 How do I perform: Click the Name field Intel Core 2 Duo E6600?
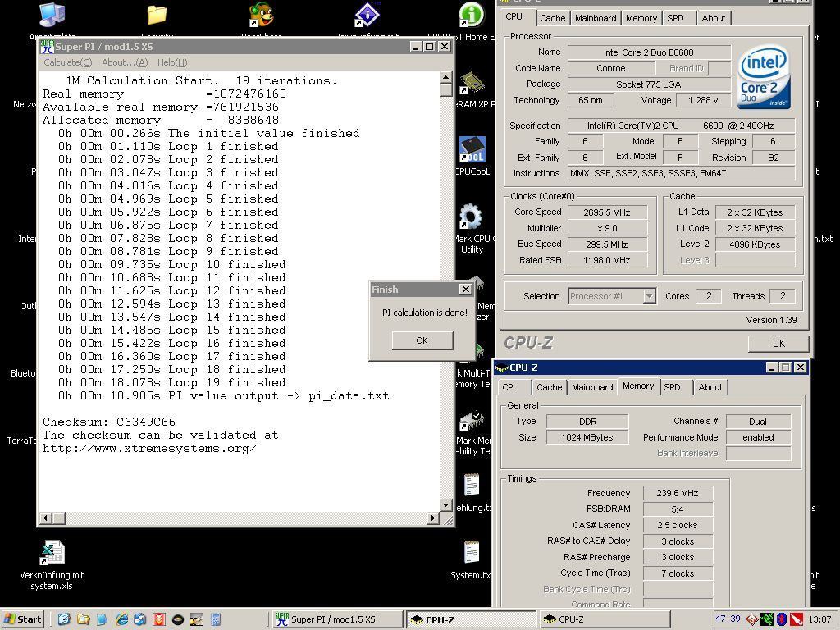click(649, 52)
